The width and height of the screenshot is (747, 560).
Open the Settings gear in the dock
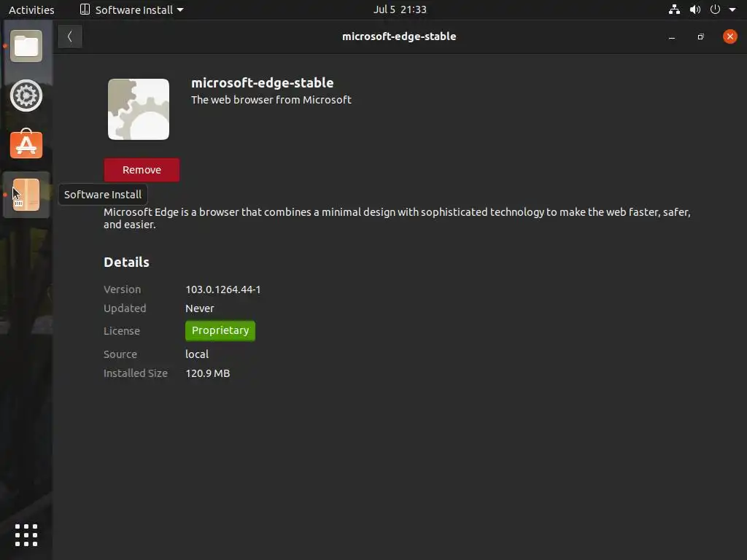pyautogui.click(x=26, y=96)
